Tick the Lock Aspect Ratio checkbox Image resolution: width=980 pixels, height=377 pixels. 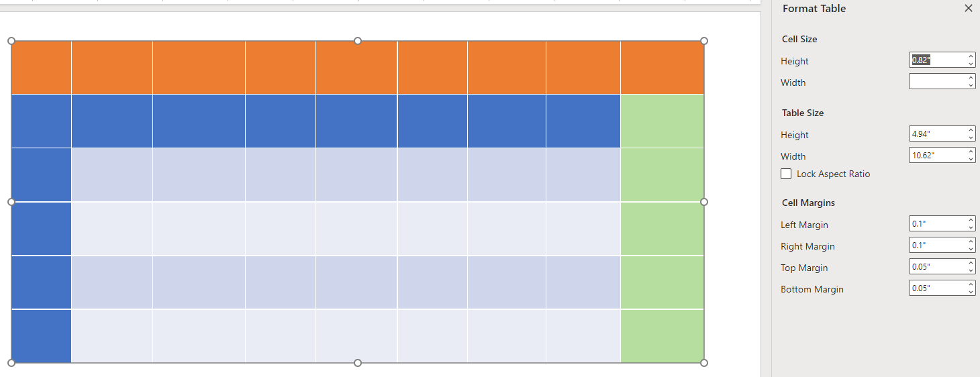pos(786,174)
